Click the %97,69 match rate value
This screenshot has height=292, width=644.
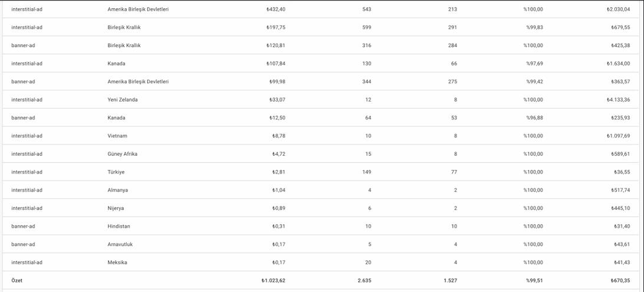(535, 64)
